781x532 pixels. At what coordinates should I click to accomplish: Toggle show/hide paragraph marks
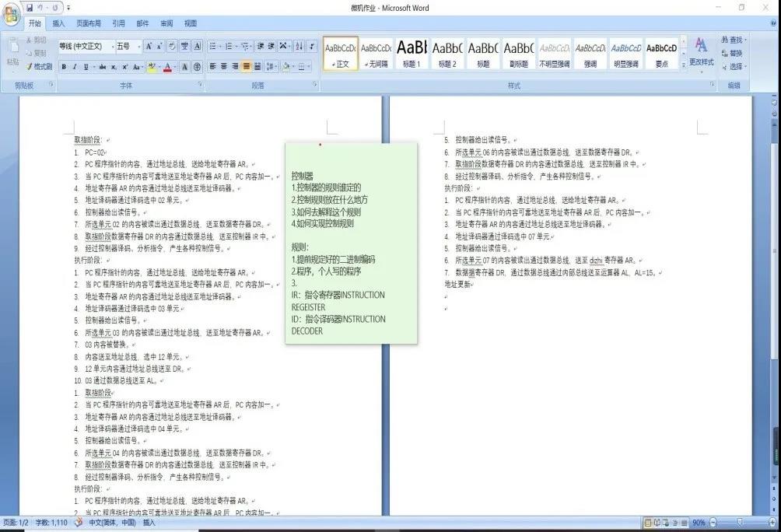[x=312, y=47]
